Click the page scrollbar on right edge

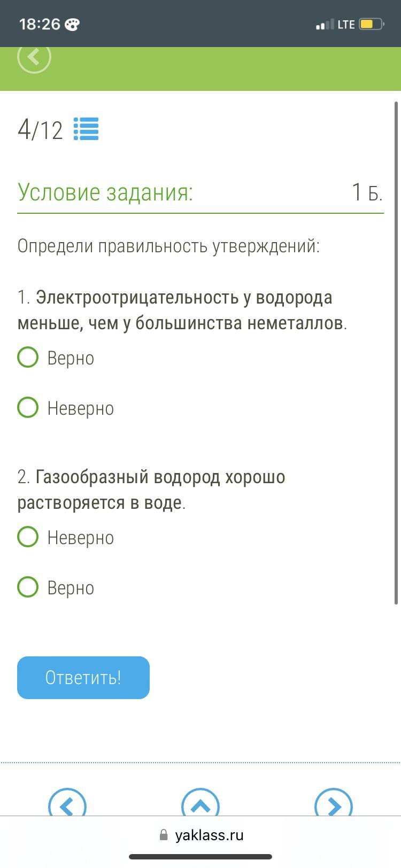point(396,353)
